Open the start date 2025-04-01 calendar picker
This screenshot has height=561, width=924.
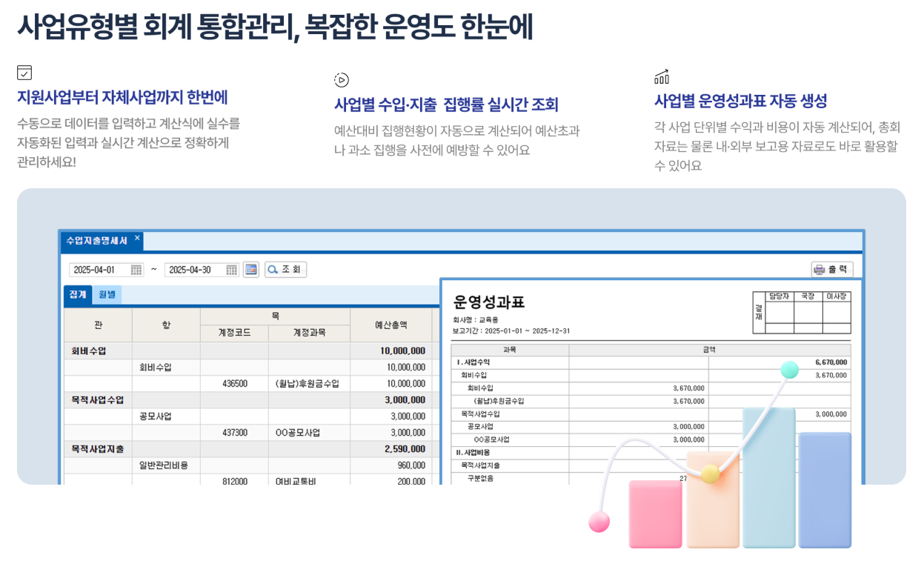[x=136, y=270]
